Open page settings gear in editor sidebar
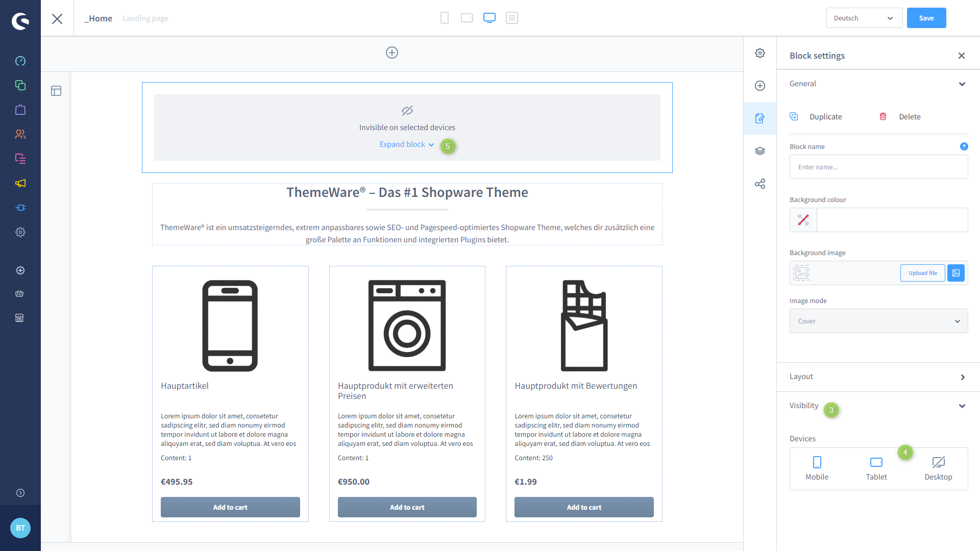This screenshot has height=551, width=980. 760,53
